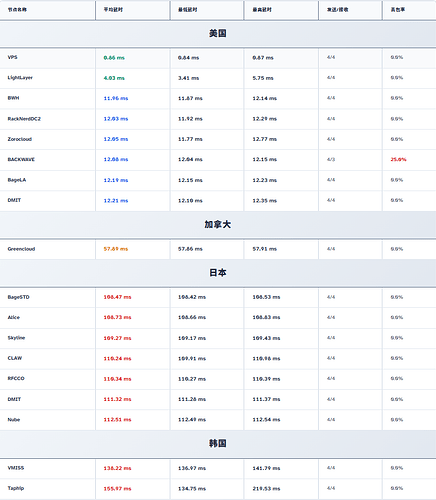The image size is (436, 500).
Task: Select the LightLayer node row
Action: pyautogui.click(x=218, y=78)
